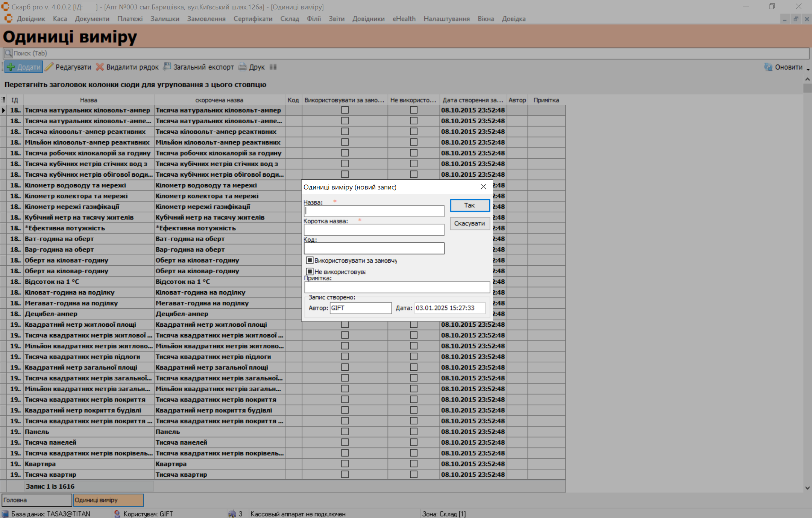This screenshot has height=518, width=812.
Task: Click the Оновити refresh icon
Action: tap(768, 67)
